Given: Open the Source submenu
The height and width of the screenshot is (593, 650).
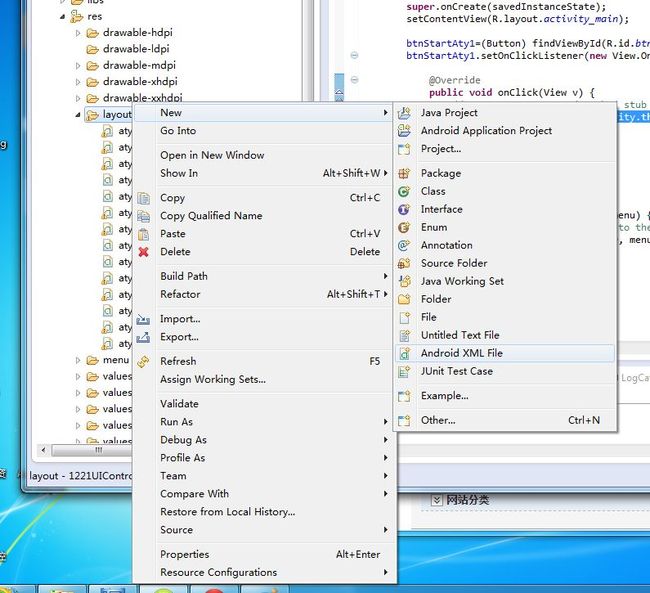Looking at the screenshot, I should (x=264, y=530).
